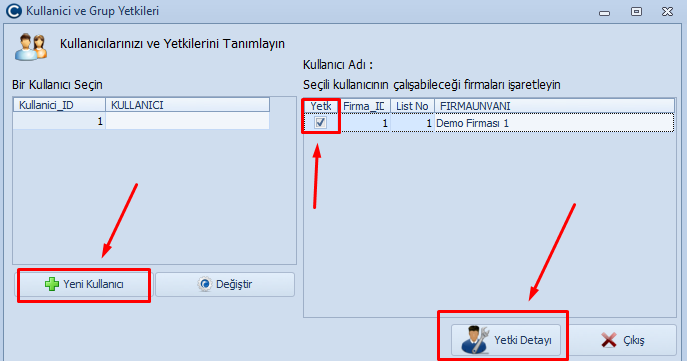The width and height of the screenshot is (687, 361).
Task: Click the Firma_ID column header
Action: pyautogui.click(x=365, y=106)
